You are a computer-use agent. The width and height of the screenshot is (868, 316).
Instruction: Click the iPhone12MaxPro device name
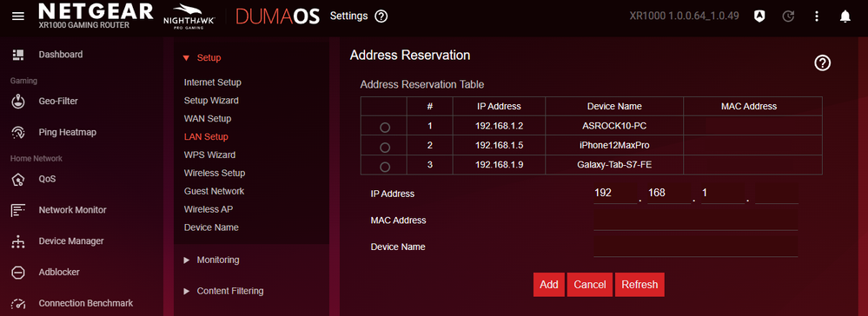click(614, 146)
